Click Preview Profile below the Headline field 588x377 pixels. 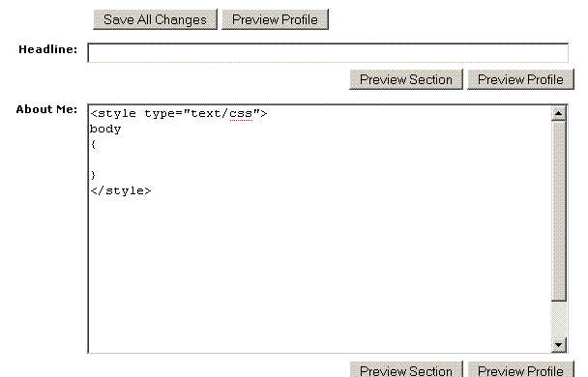coord(520,79)
